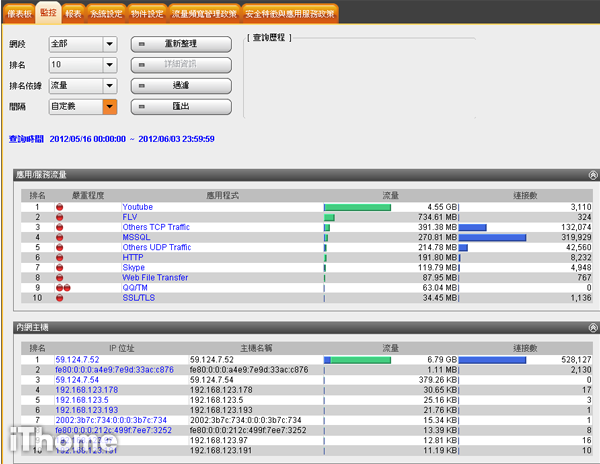Open the 網段 dropdown showing 全部
Screen dimensions: 600x464
tap(109, 44)
